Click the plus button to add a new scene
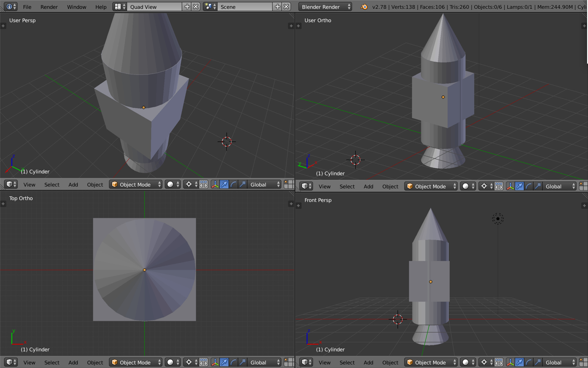Viewport: 588px width, 368px height. tap(278, 6)
